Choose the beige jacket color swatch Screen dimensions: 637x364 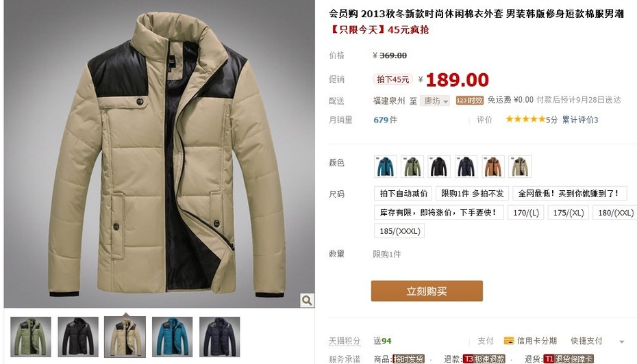click(x=520, y=166)
